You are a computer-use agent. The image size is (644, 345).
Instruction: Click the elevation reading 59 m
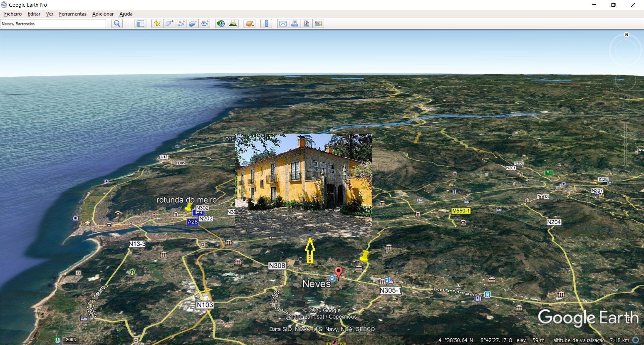point(538,340)
